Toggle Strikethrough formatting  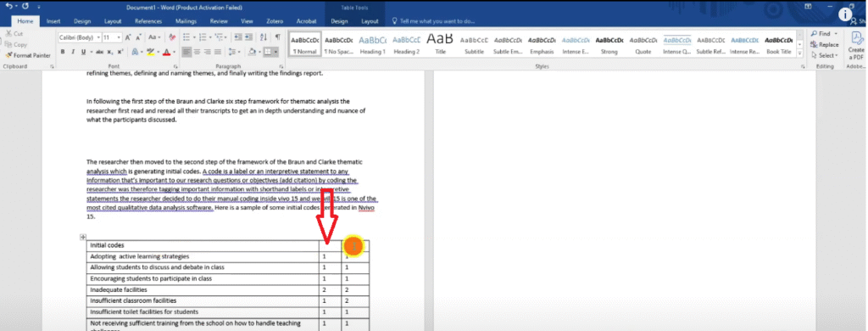pyautogui.click(x=100, y=52)
